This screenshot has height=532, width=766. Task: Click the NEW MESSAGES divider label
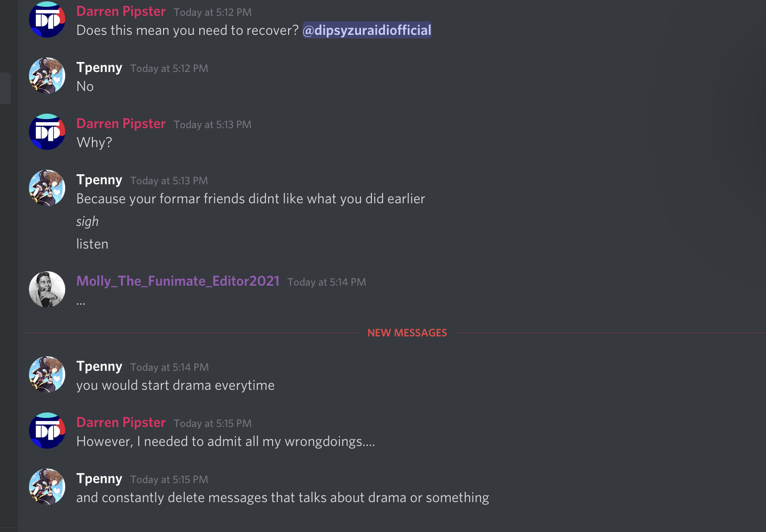[x=407, y=333]
